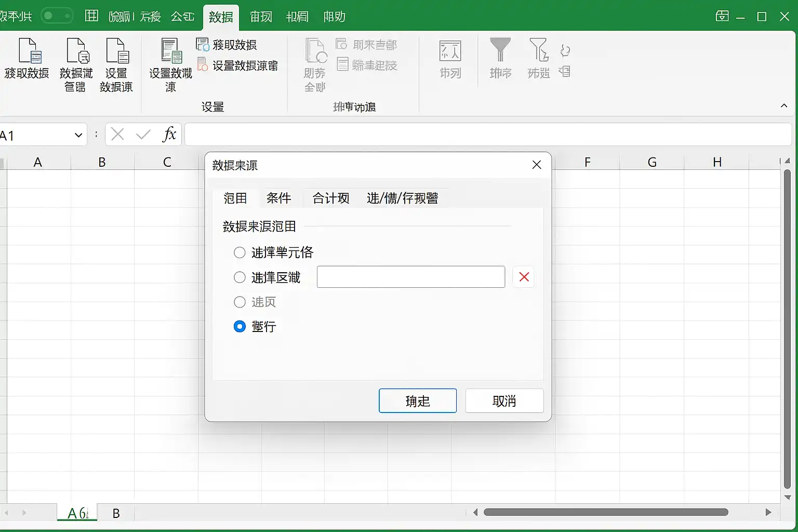The height and width of the screenshot is (532, 798).
Task: Open the Name Box dropdown arrow next to A1
Action: point(78,136)
